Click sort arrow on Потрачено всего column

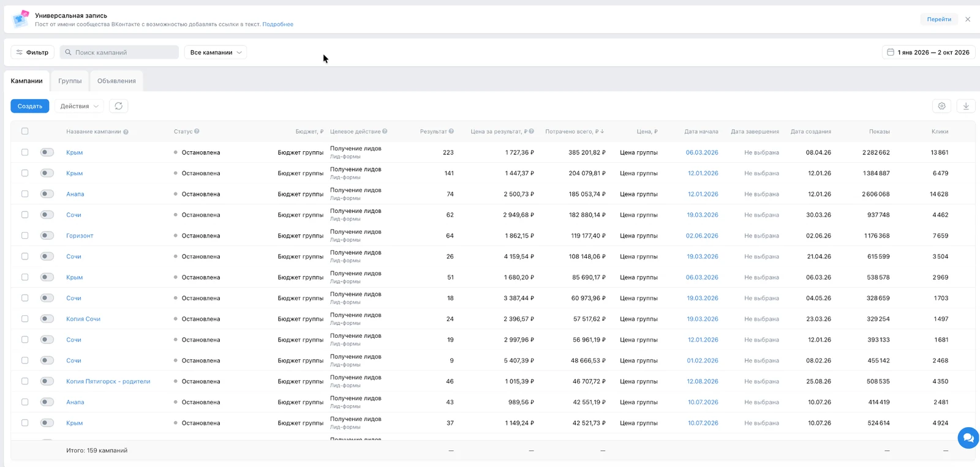pos(602,132)
